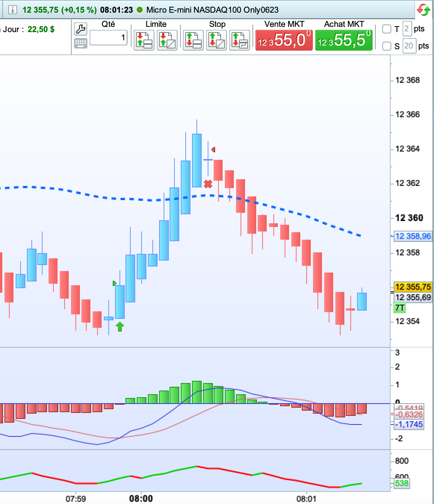
Task: Open the wrench settings icon
Action: pyautogui.click(x=80, y=29)
